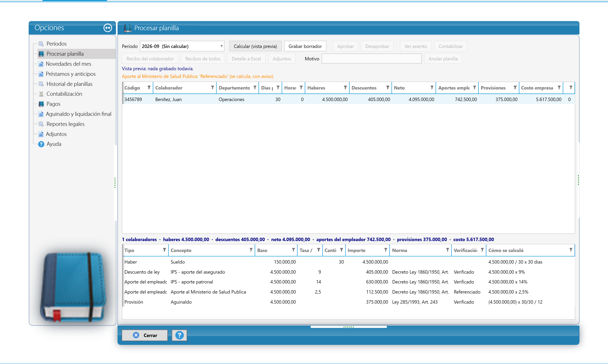Click the Cerrar button
Screen dimensions: 608x364
coord(145,335)
